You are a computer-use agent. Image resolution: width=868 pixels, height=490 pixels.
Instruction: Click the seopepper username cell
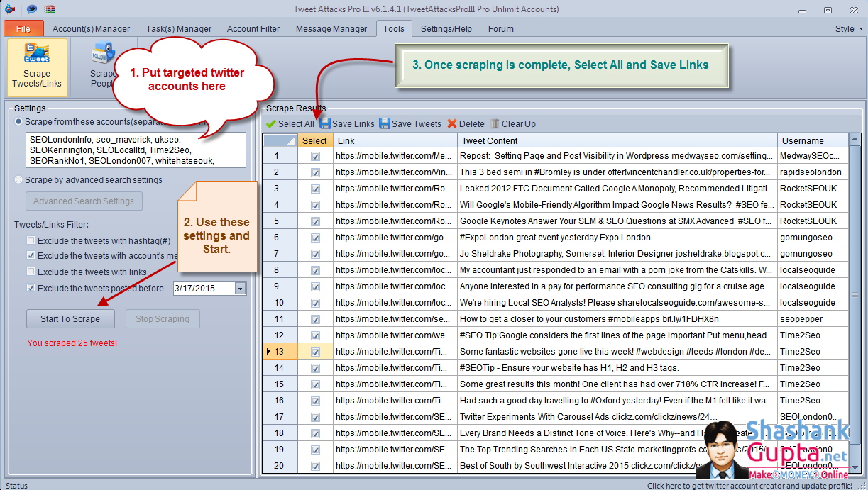(811, 319)
